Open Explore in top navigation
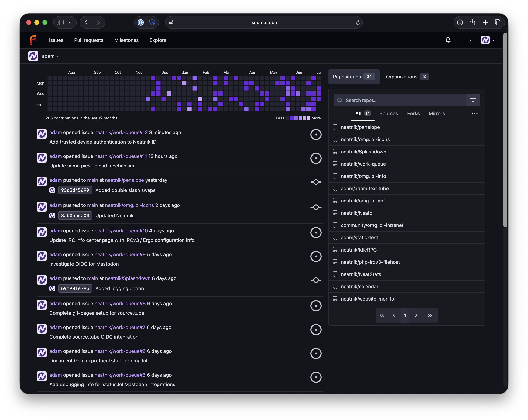 [x=158, y=40]
